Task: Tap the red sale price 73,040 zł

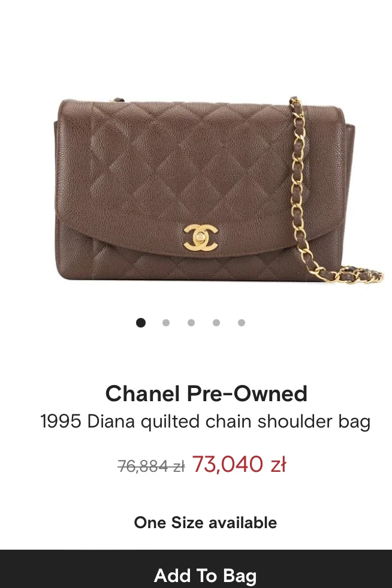Action: 240,464
